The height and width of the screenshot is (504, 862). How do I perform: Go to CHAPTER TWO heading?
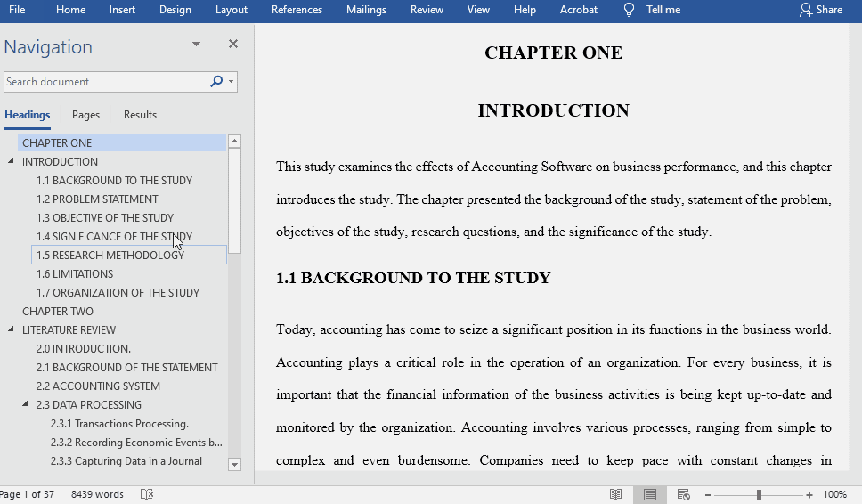pos(58,311)
